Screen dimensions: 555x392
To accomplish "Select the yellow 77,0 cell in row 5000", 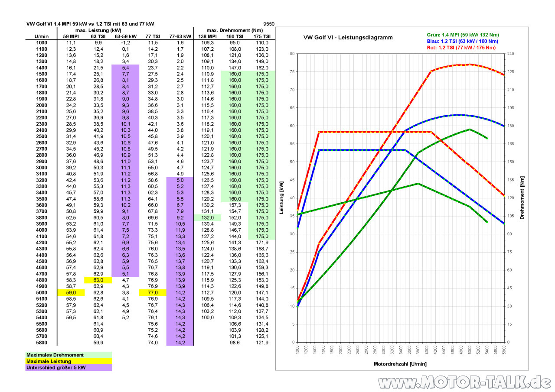I will [x=153, y=293].
